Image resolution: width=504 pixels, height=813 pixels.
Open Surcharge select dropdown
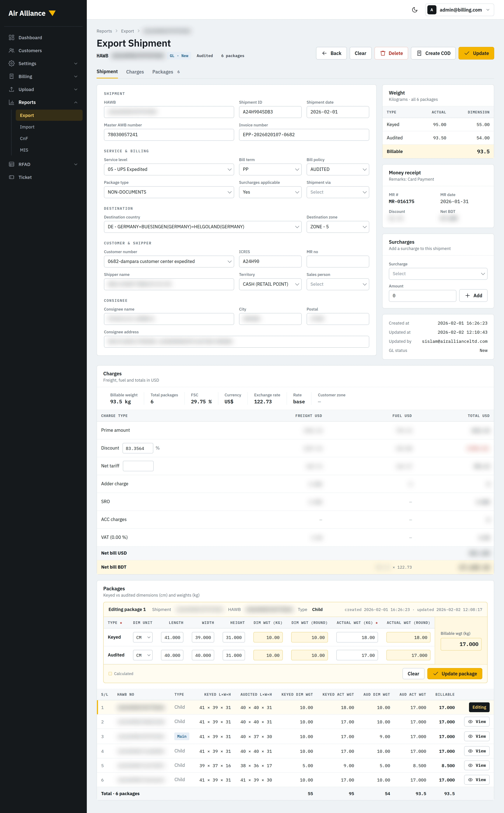[438, 274]
